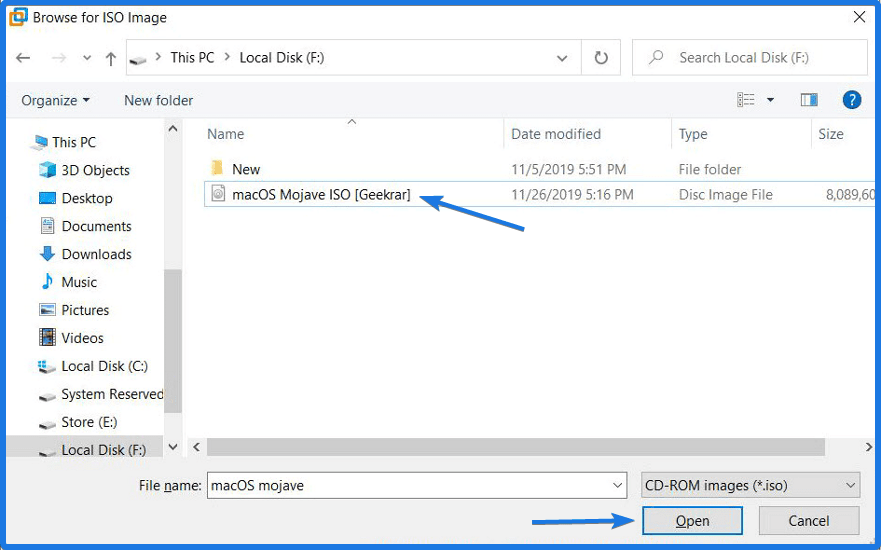Refresh the Local Disk (F:) listing

pos(601,57)
